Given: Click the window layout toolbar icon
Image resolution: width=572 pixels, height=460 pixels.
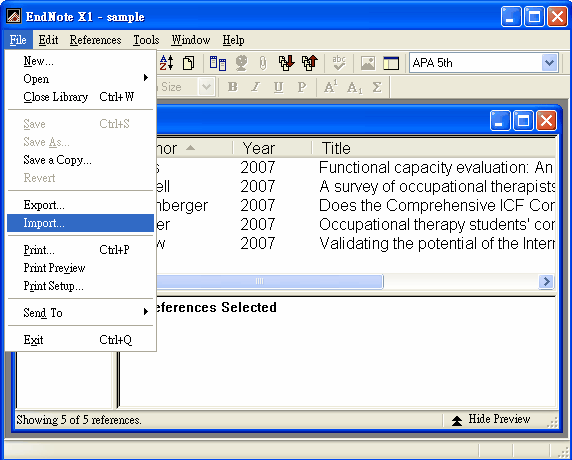Looking at the screenshot, I should pos(391,63).
